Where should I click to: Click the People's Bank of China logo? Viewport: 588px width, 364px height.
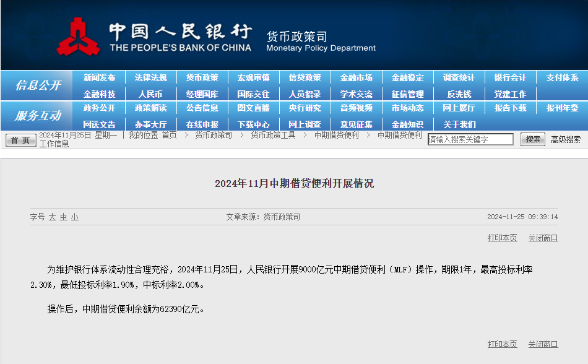79,37
